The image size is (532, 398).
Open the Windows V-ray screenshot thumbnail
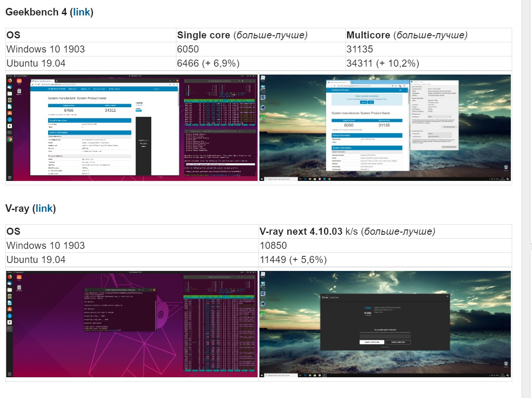385,324
